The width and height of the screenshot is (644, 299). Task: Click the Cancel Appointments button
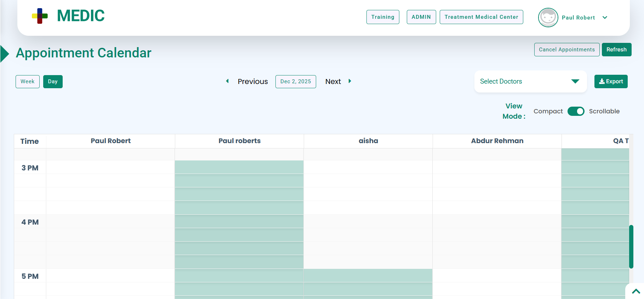(566, 50)
